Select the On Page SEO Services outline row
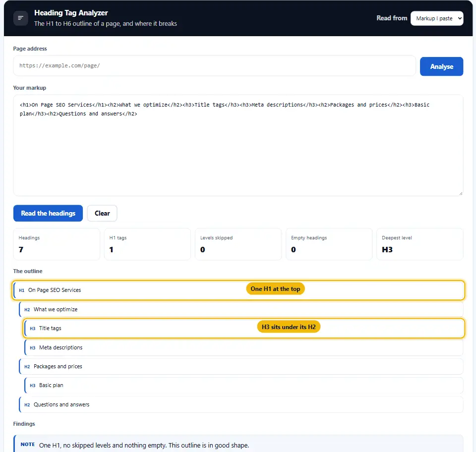Screen dimensions: 476x452 (238, 290)
